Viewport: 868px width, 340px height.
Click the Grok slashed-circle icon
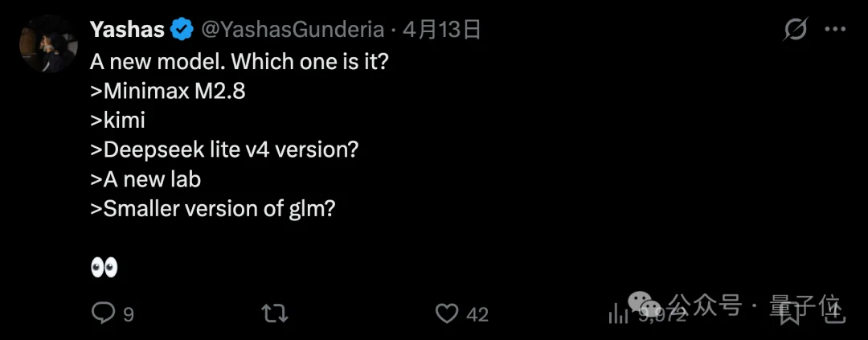point(795,31)
